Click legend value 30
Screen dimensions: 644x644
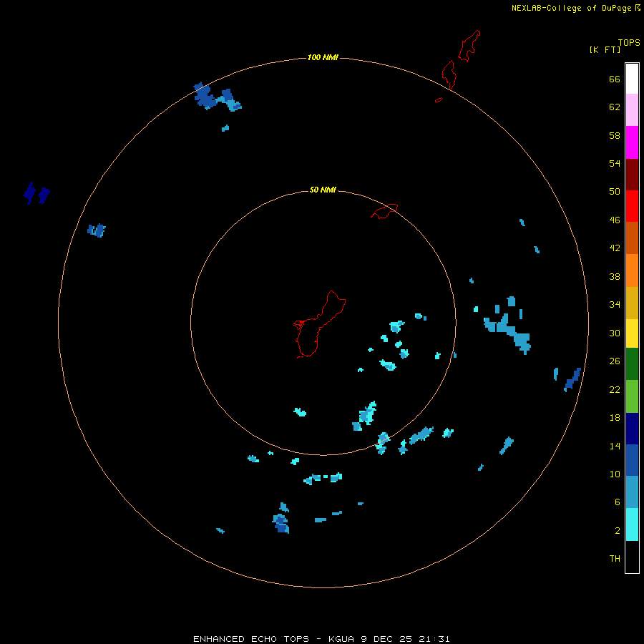pos(615,333)
